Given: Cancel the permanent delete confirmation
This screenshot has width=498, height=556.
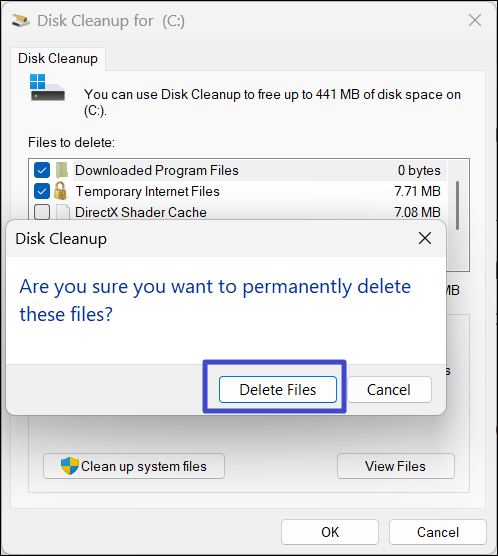Looking at the screenshot, I should 389,390.
